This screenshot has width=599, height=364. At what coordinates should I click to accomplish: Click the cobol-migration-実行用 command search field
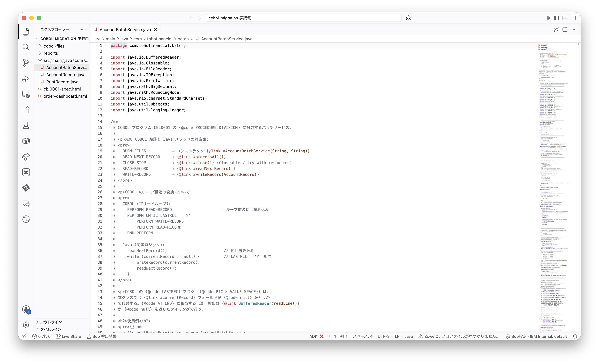coord(303,18)
